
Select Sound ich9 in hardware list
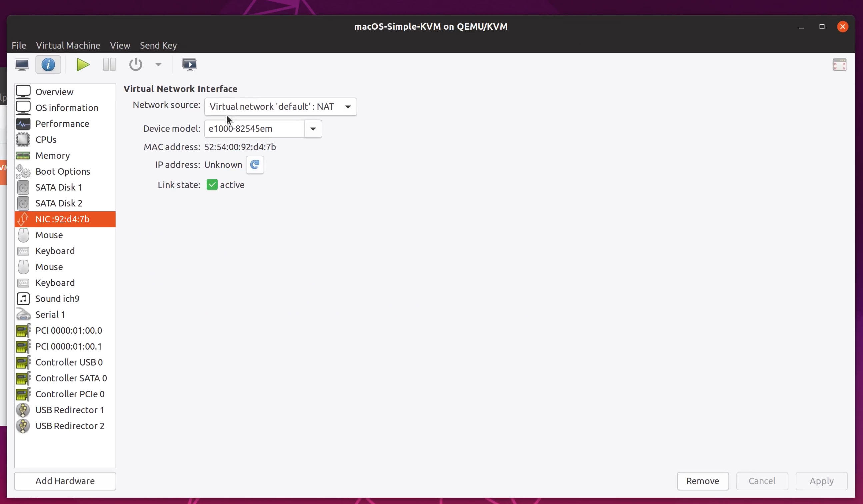click(57, 299)
